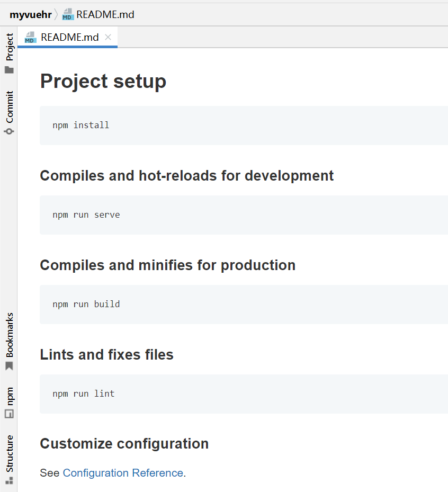Open the Configuration Reference link
The image size is (448, 492).
click(x=123, y=472)
